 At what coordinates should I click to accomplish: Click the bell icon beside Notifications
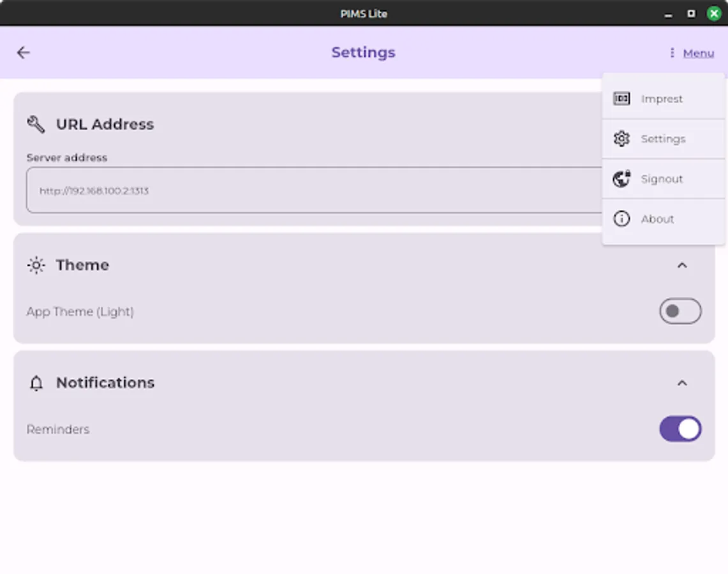click(36, 383)
